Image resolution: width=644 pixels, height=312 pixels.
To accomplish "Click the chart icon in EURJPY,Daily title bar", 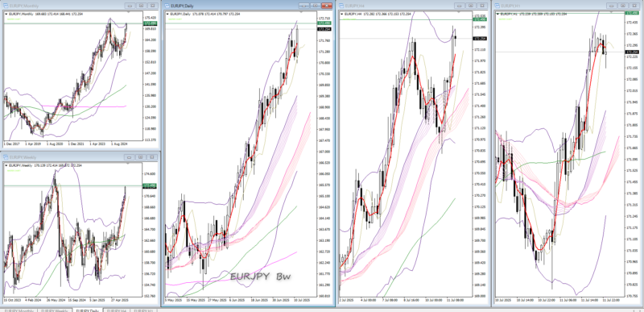I will pyautogui.click(x=167, y=6).
